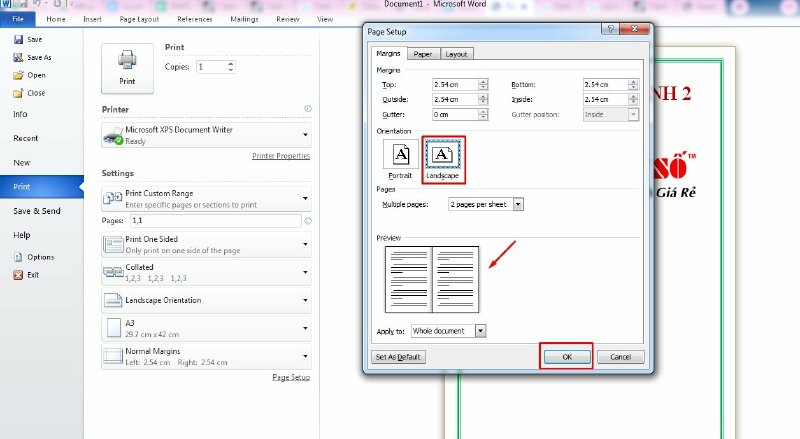Click the Pages input field
Image resolution: width=800 pixels, height=439 pixels.
point(214,220)
